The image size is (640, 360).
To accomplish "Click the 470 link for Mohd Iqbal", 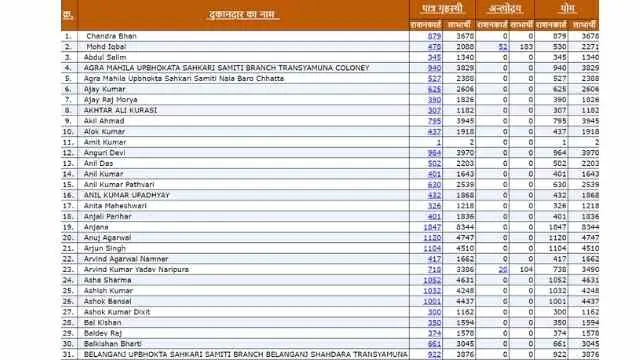I will tap(434, 47).
